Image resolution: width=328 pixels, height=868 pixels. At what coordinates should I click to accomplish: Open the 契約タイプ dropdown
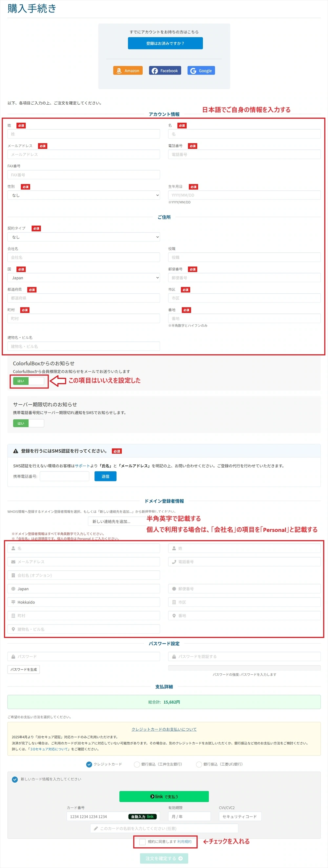tap(84, 237)
